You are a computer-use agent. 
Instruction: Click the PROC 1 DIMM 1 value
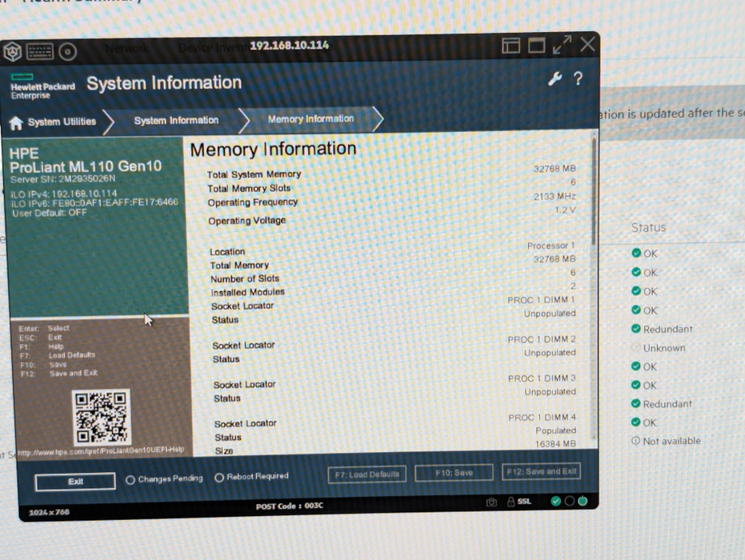pos(541,300)
